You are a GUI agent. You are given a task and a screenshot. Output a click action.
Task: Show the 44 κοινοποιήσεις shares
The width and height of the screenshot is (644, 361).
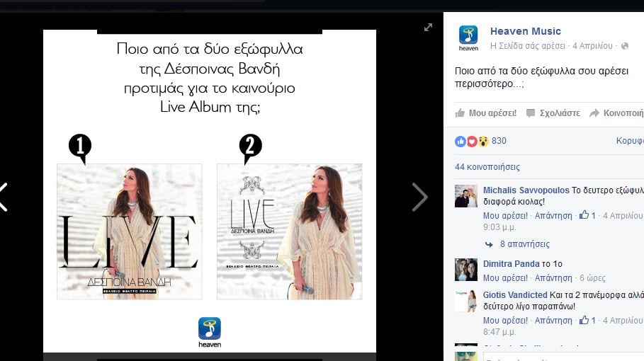(487, 167)
